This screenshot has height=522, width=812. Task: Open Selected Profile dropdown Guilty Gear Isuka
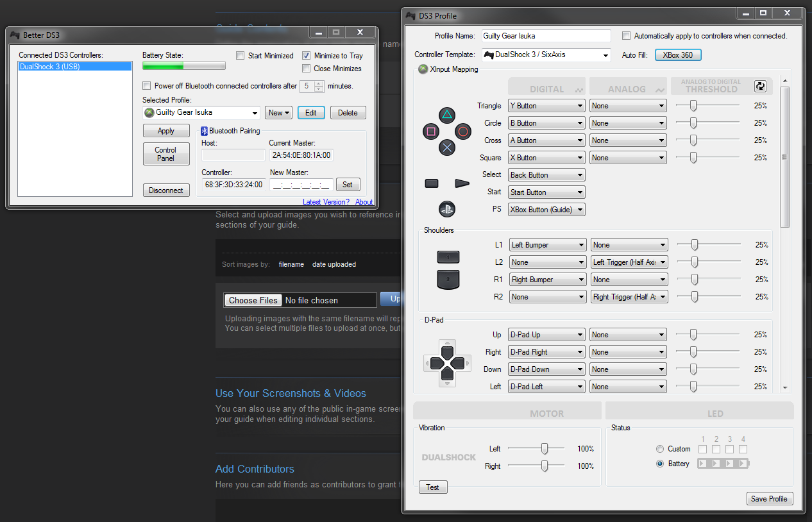[201, 113]
